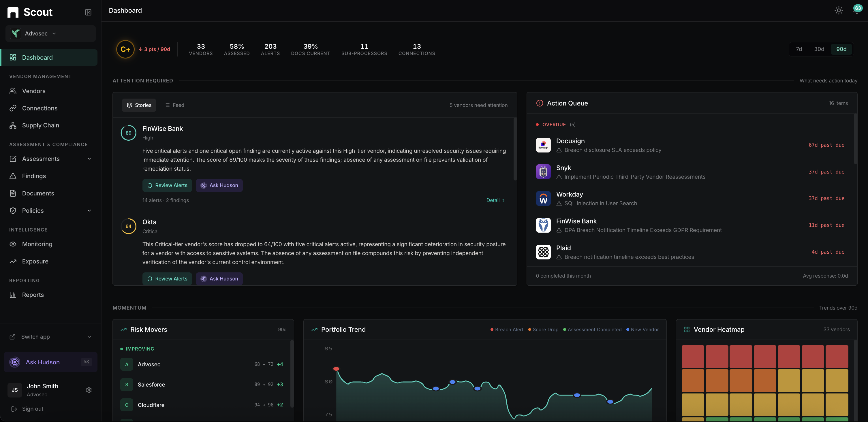Click Okta score 64 ring
The width and height of the screenshot is (868, 422).
click(x=128, y=226)
